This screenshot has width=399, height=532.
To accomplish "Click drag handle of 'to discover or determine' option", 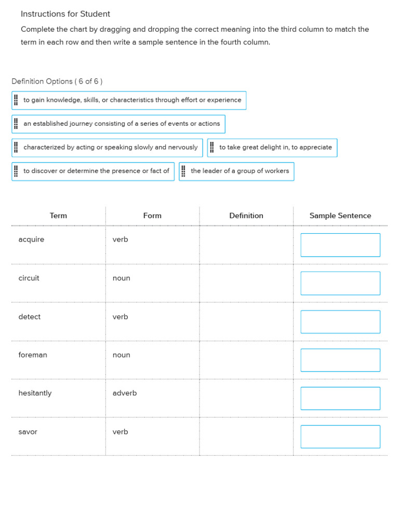I will tap(16, 171).
